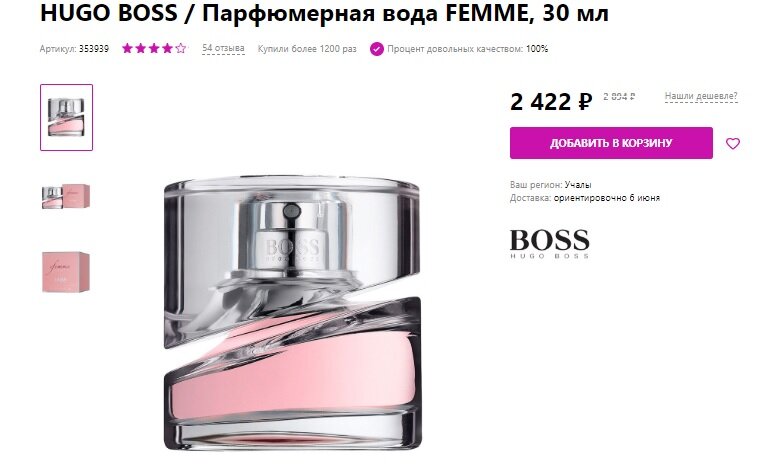Add the perfume to wishlist heart icon
Image resolution: width=763 pixels, height=475 pixels.
(x=732, y=143)
